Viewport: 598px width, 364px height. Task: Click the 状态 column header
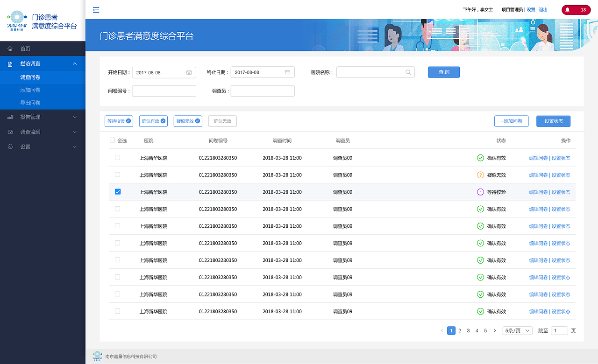click(x=501, y=140)
